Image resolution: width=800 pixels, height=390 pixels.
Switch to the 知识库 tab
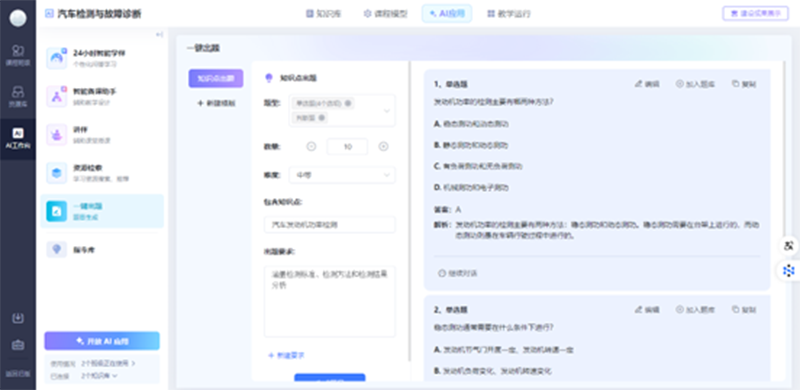[x=323, y=14]
